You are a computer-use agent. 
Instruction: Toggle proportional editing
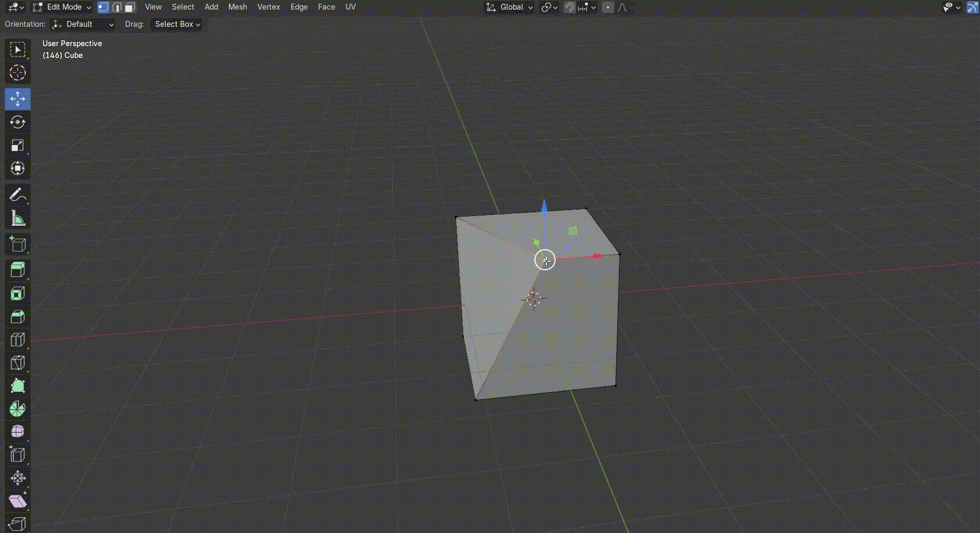(608, 7)
